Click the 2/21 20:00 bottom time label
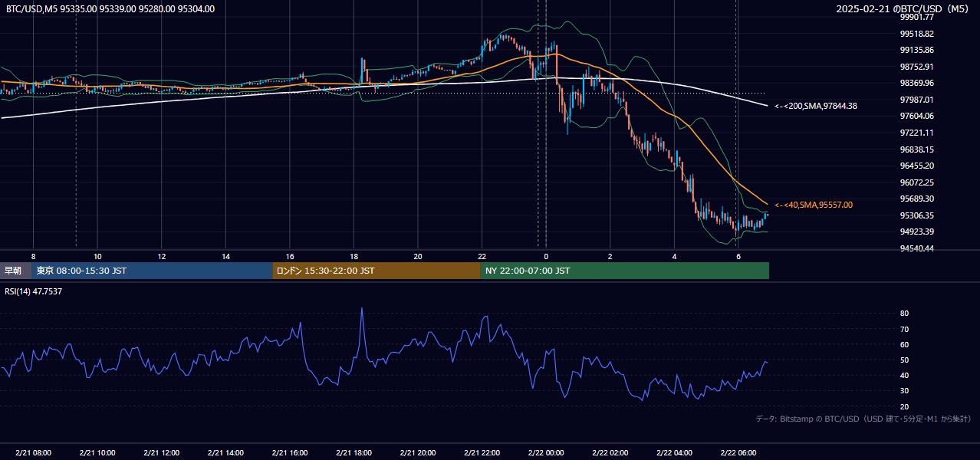Viewport: 980px width, 460px height. click(x=417, y=453)
